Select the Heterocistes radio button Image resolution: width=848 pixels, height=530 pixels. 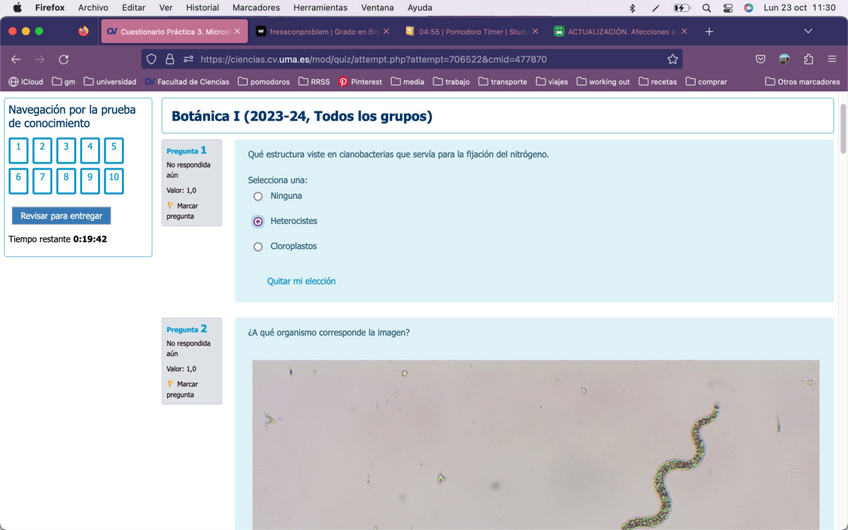click(x=258, y=221)
